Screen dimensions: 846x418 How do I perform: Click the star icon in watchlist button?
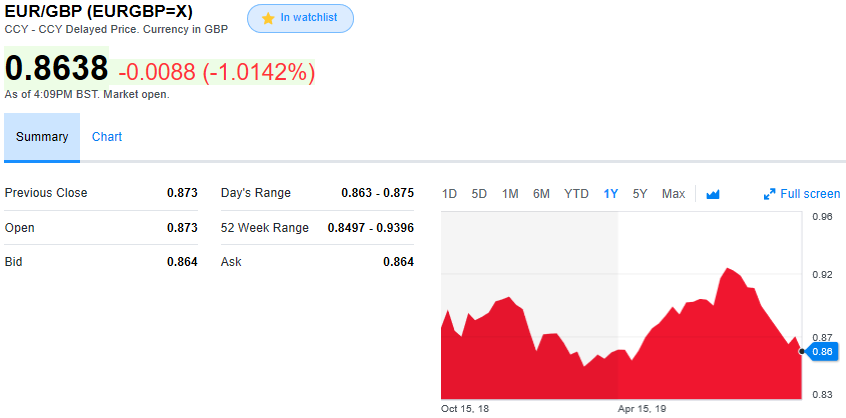[268, 19]
